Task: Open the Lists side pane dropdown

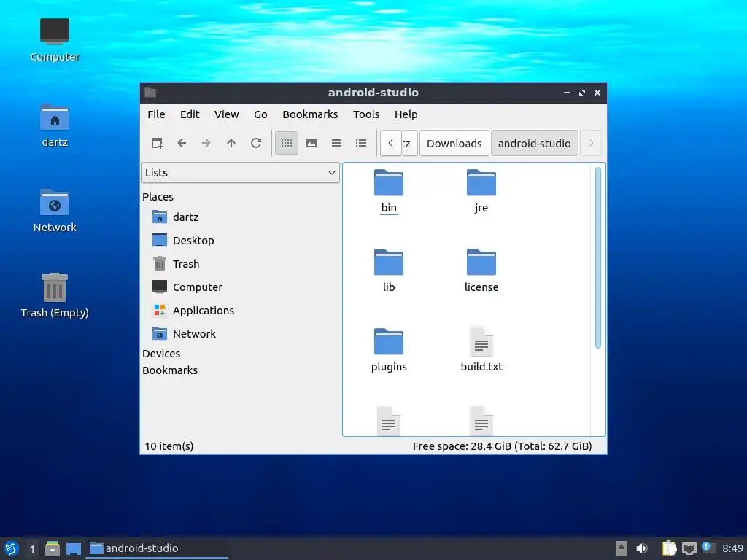Action: [x=240, y=172]
